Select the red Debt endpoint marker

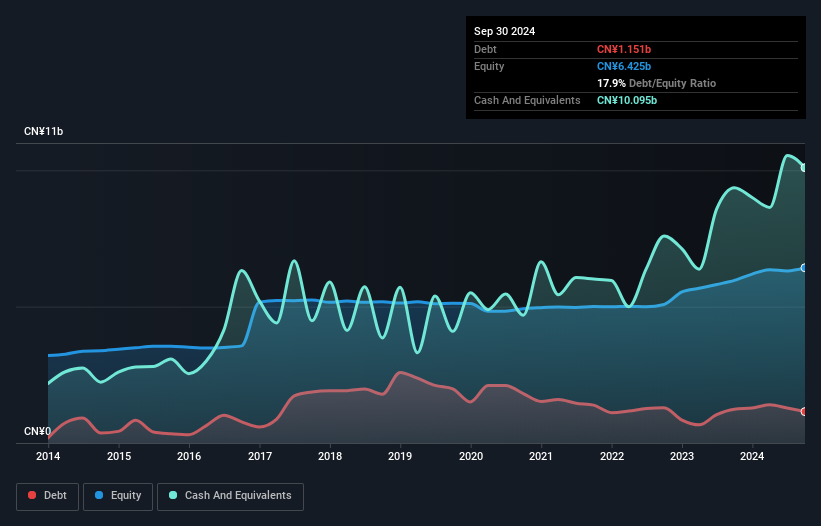[804, 411]
